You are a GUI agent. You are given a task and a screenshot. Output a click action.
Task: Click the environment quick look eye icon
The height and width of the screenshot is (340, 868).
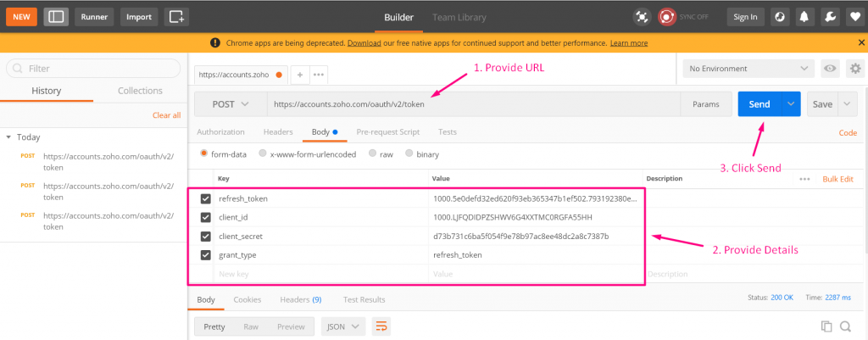[x=830, y=69]
